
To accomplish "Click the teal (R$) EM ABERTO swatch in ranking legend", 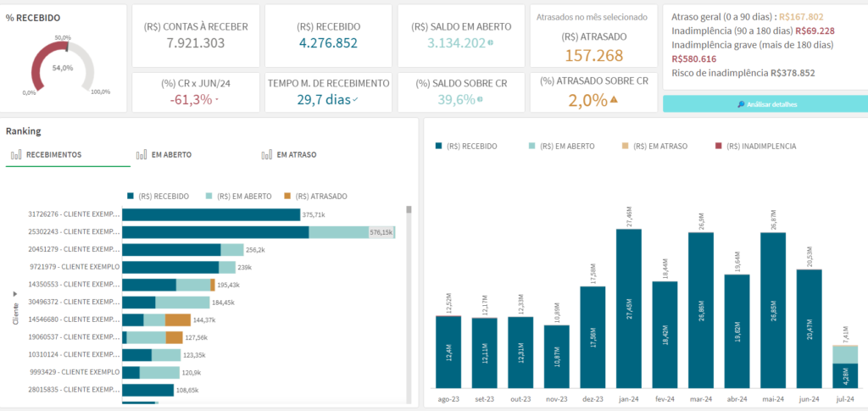I will (209, 196).
